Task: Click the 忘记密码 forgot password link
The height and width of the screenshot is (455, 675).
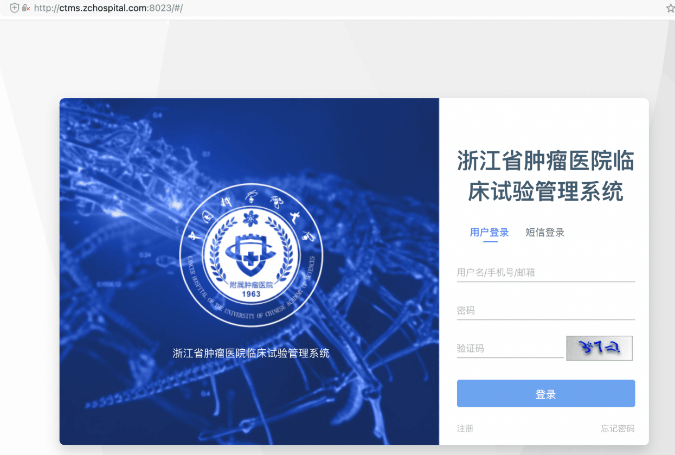Action: pyautogui.click(x=617, y=428)
